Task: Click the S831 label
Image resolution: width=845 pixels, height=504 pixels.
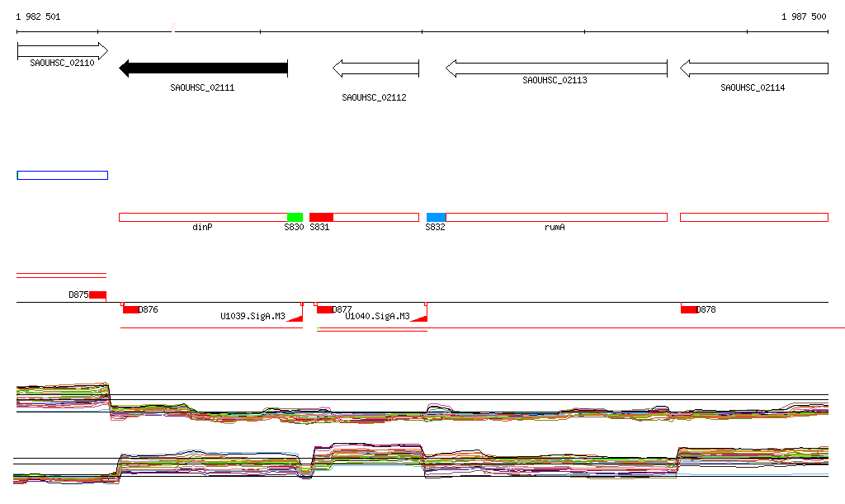Action: [x=319, y=227]
